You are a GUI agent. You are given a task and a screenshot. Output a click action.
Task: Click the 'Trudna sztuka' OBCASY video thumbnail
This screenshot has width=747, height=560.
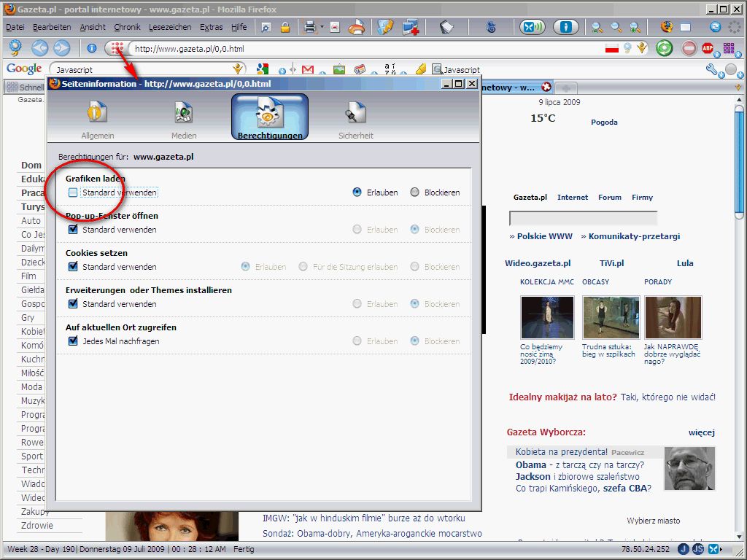click(x=611, y=317)
